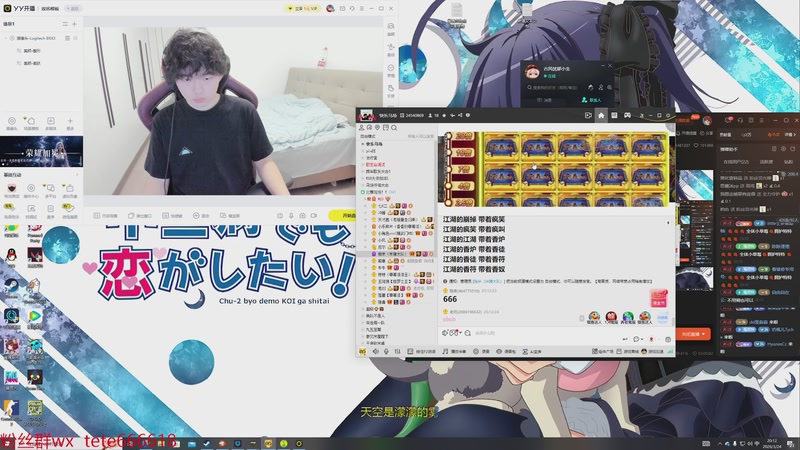Open the 荣耀加冕 promotional banner
This screenshot has width=800, height=450.
(41, 151)
